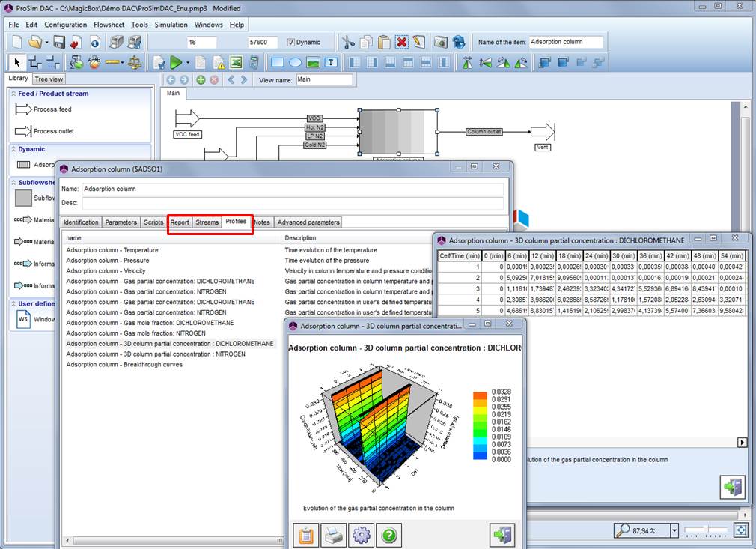Close the 3D graph window with exit door button
The image size is (756, 549).
[502, 535]
